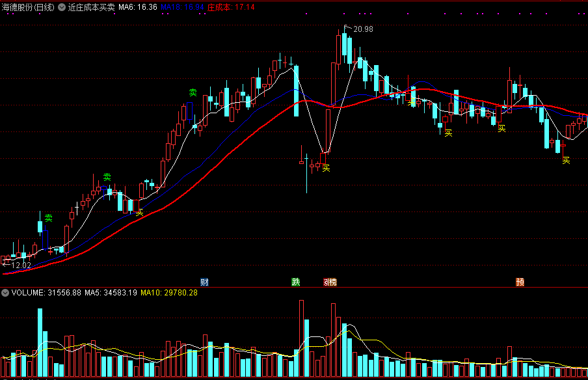Open the VOLUME indicator dropdown button
The width and height of the screenshot is (588, 380).
[x=5, y=293]
